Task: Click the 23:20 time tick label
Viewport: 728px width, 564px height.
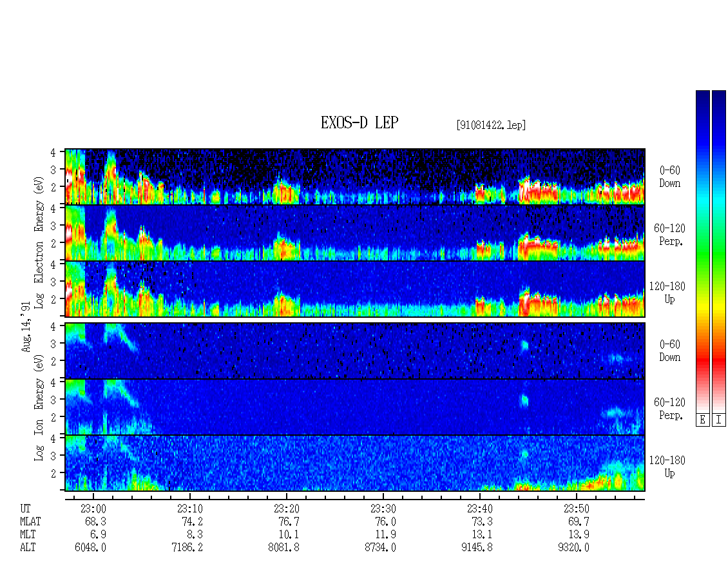Action: coord(286,509)
